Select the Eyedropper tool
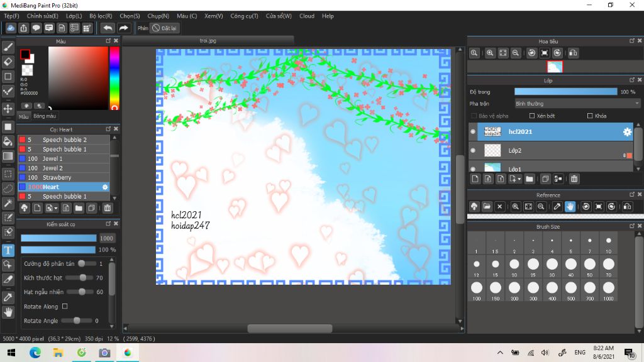Screen dimensions: 644x362 pos(8,297)
